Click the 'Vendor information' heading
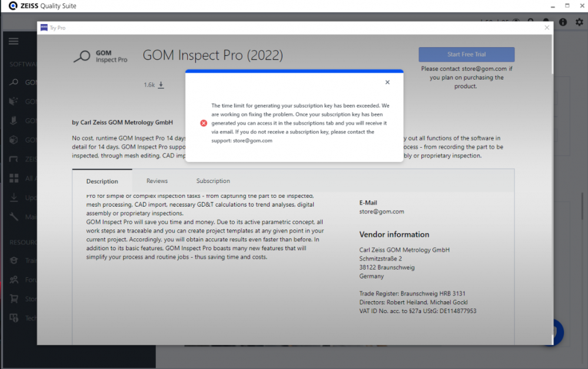This screenshot has height=369, width=588. 394,234
